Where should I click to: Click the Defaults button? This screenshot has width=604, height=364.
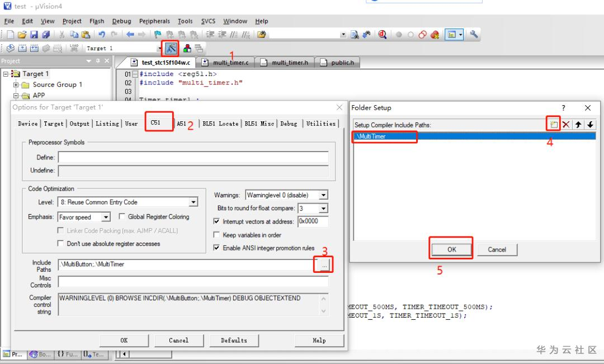234,341
